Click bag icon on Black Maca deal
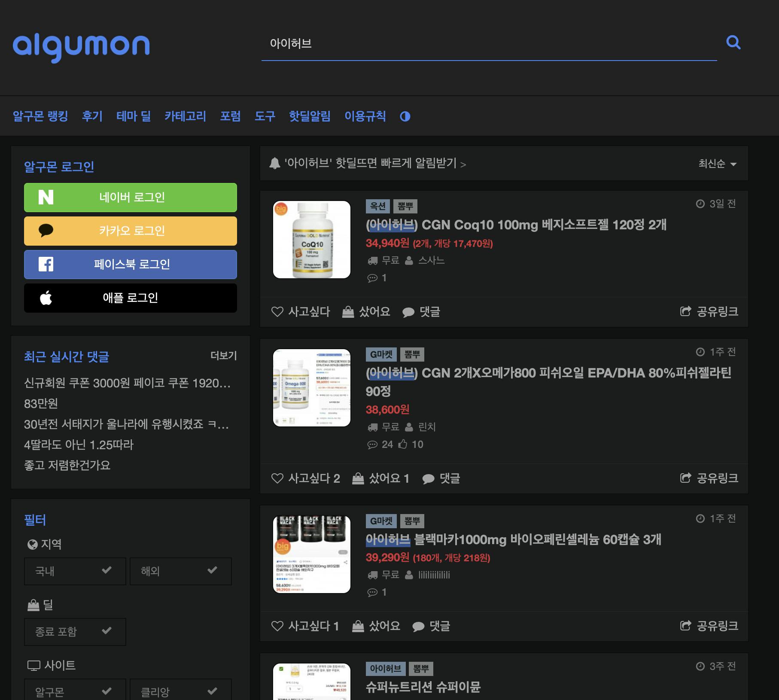 tap(358, 626)
